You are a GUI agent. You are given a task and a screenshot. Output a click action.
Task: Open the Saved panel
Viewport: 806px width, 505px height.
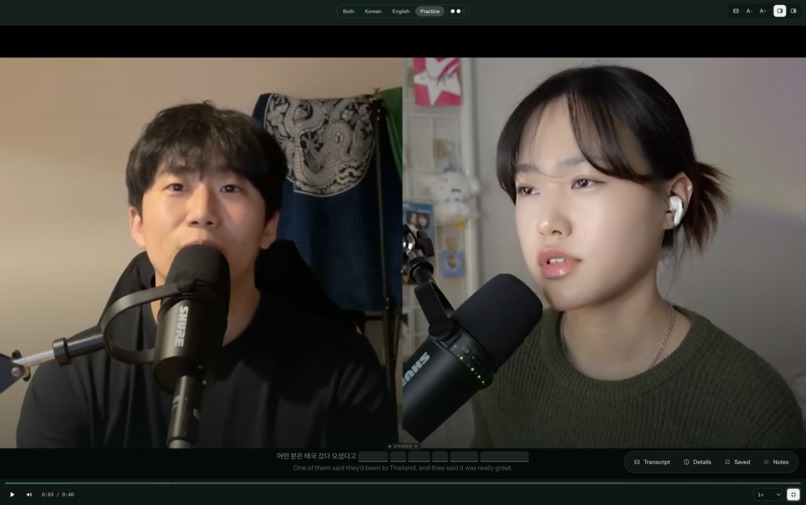[x=737, y=462]
